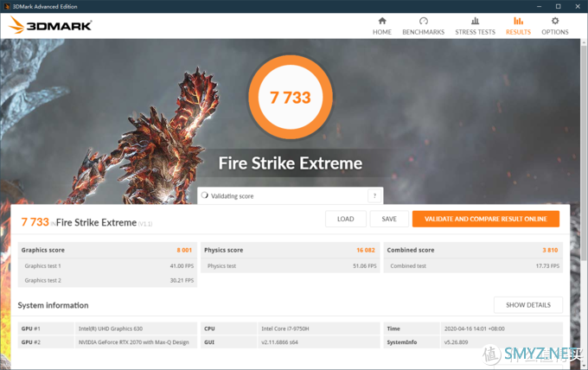Screen dimensions: 588x370
Task: Click the Validating score spinner
Action: (205, 196)
